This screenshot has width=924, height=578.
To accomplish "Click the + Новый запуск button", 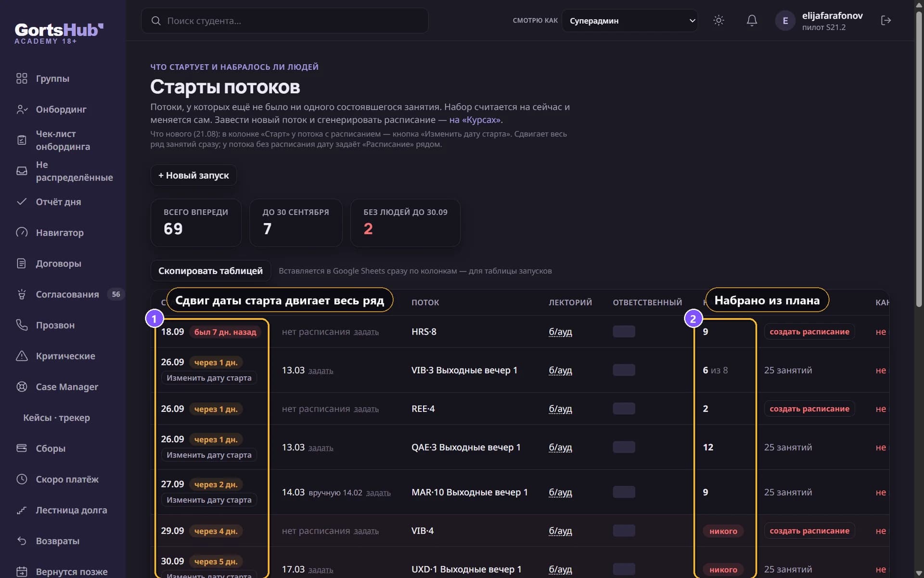I will pos(193,175).
